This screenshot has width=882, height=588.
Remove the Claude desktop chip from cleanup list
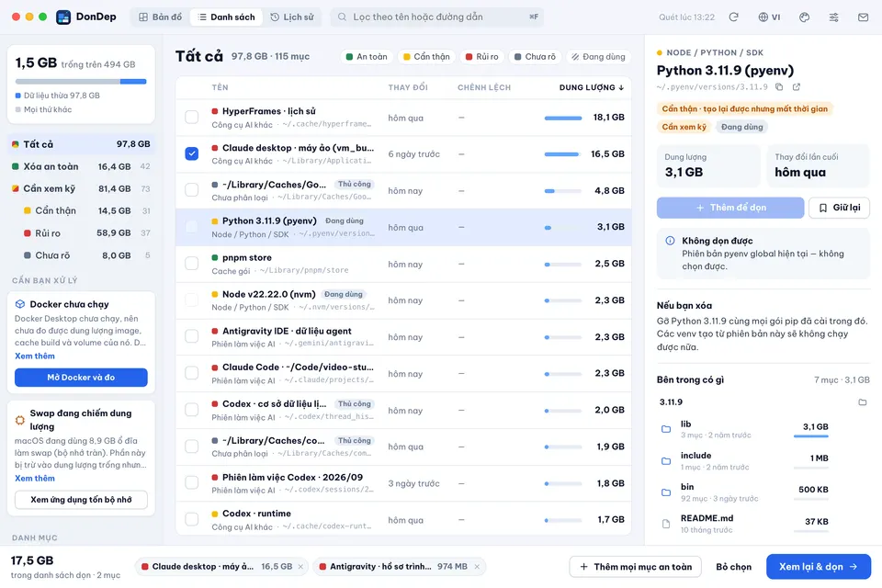click(300, 567)
